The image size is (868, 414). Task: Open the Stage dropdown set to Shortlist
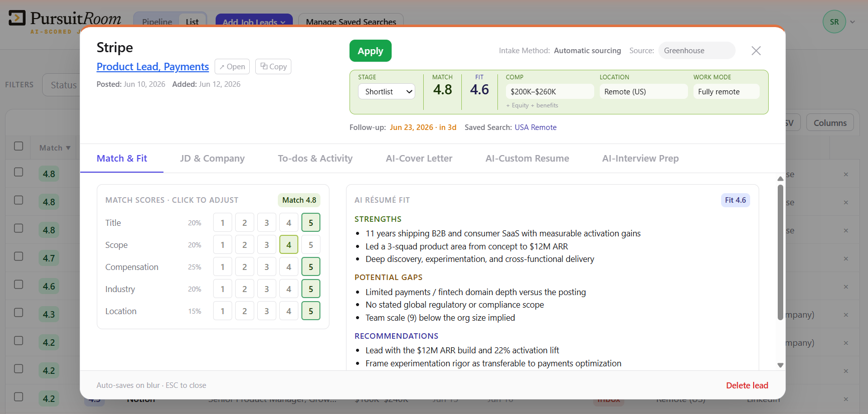pyautogui.click(x=387, y=91)
